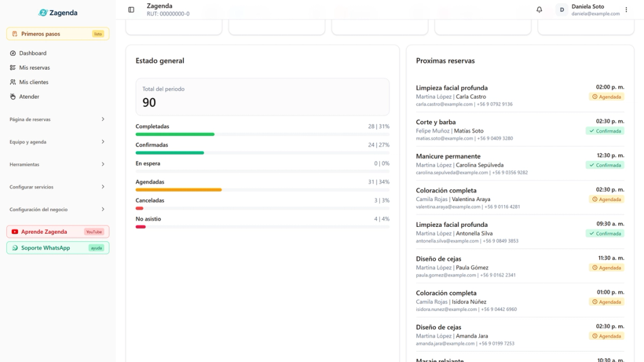Click Confirmada badge for Matías Soto
Image resolution: width=644 pixels, height=362 pixels.
605,131
